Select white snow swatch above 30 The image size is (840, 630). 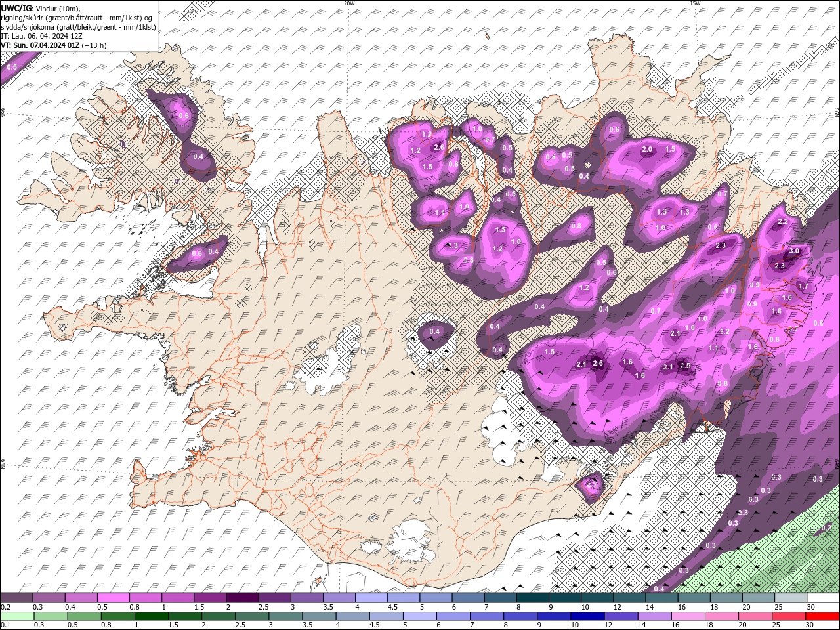[823, 598]
